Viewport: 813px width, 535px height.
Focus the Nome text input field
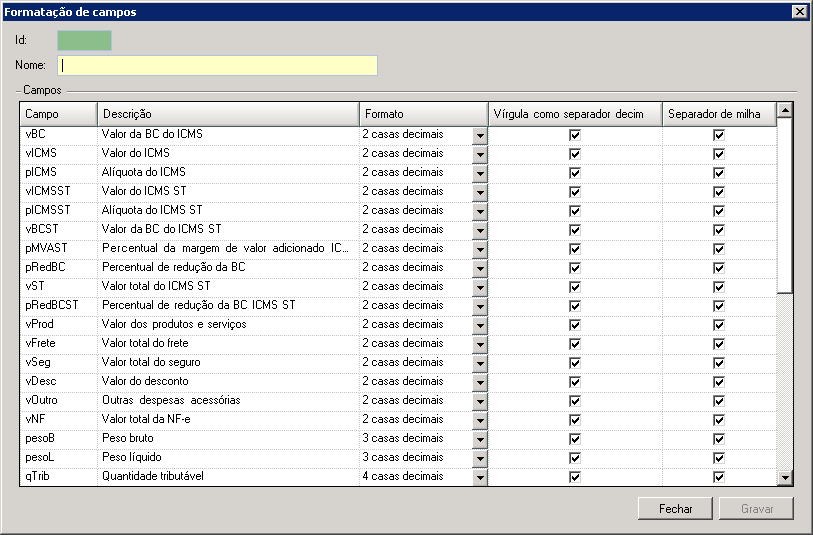point(217,65)
